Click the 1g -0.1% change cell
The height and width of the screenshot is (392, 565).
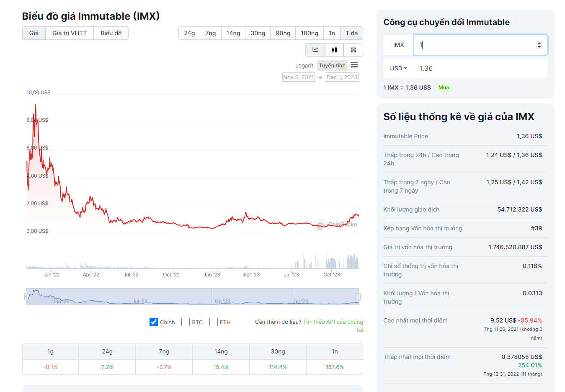point(50,367)
